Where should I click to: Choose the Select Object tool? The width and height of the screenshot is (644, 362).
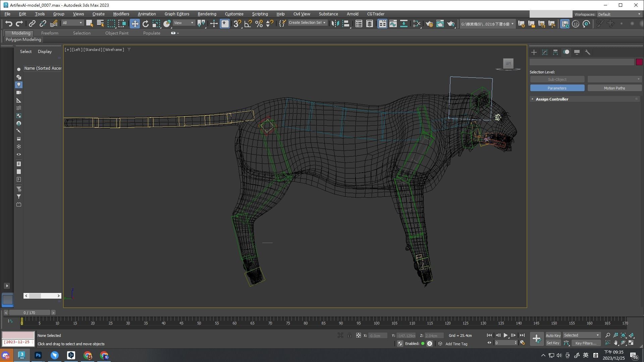click(90, 23)
